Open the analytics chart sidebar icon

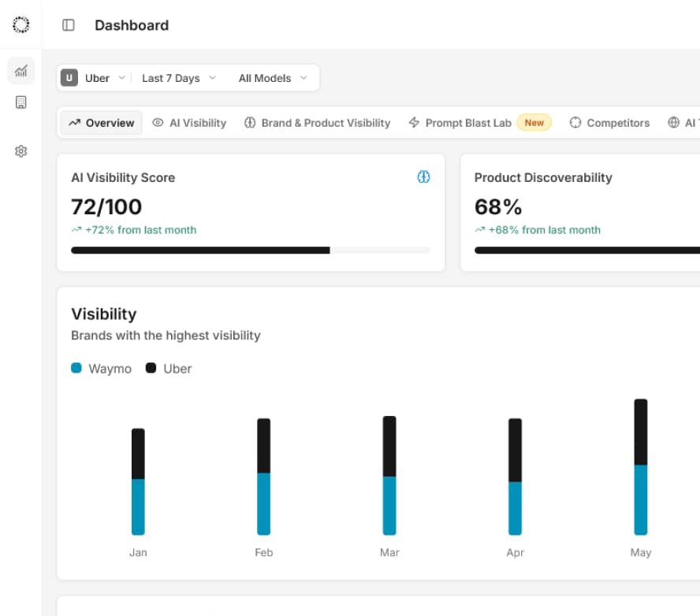[x=21, y=71]
